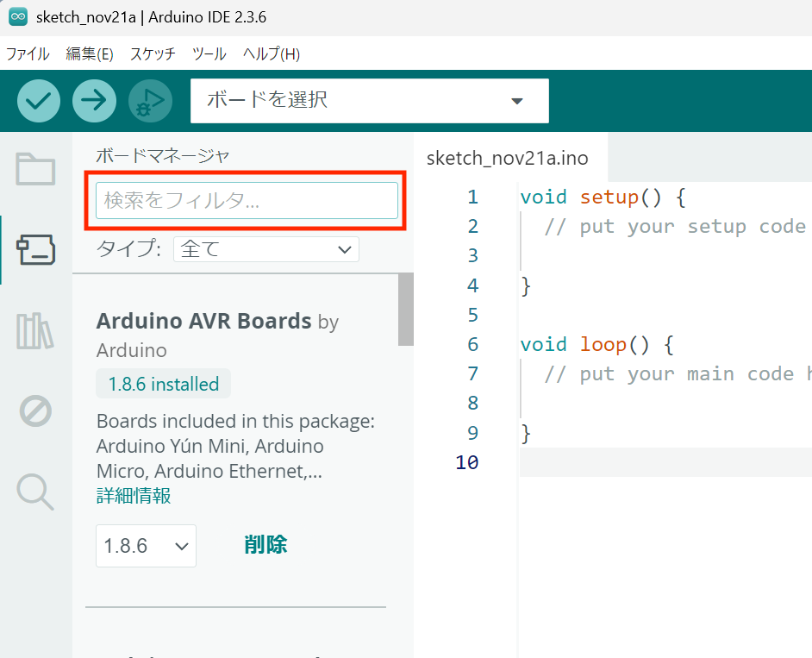Open the ツール menu
The image size is (812, 658).
209,53
